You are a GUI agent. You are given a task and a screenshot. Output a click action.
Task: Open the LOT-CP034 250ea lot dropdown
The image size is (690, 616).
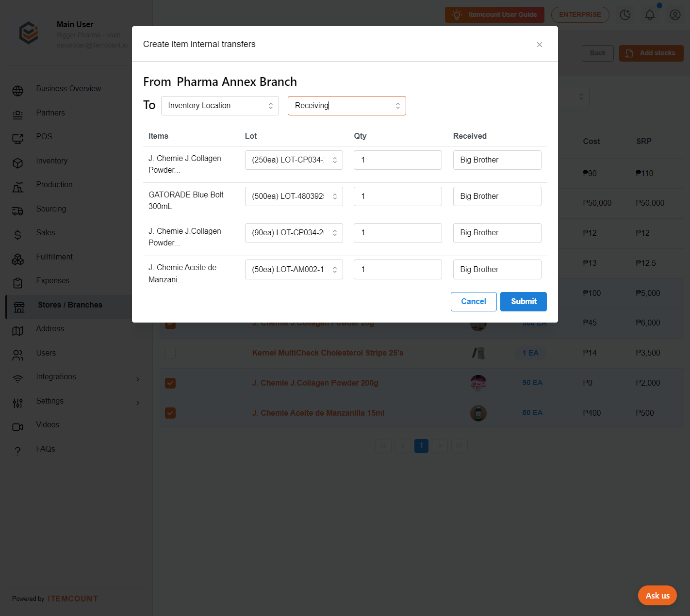pos(294,160)
